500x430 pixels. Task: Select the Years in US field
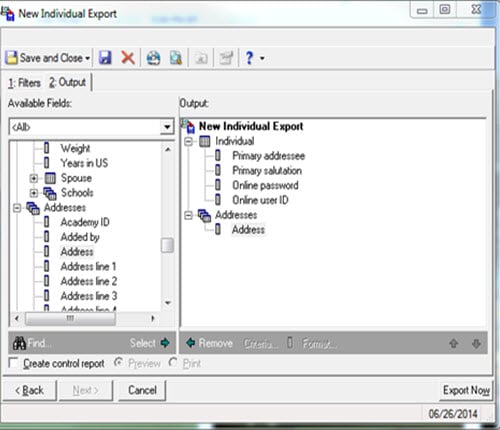pyautogui.click(x=84, y=163)
